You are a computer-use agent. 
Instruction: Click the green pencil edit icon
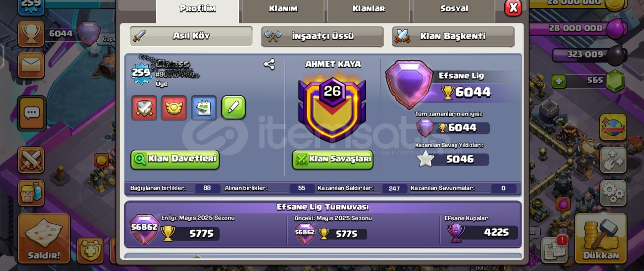[234, 108]
